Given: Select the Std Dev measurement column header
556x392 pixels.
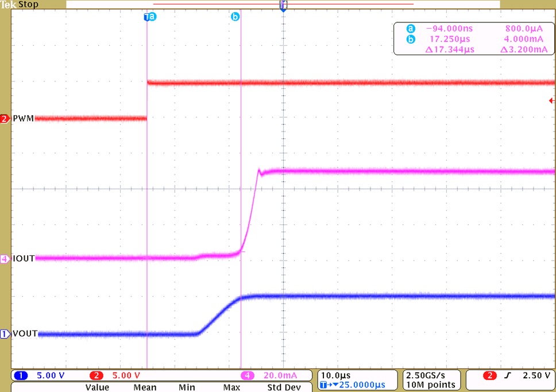Looking at the screenshot, I should click(283, 387).
